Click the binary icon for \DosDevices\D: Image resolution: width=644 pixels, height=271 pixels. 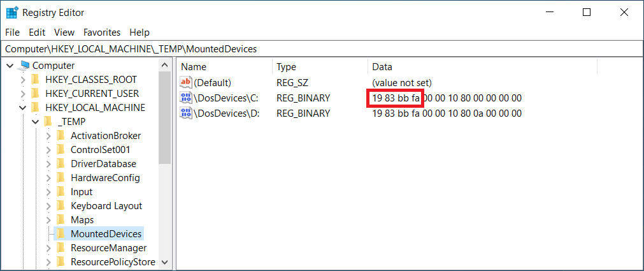(186, 113)
